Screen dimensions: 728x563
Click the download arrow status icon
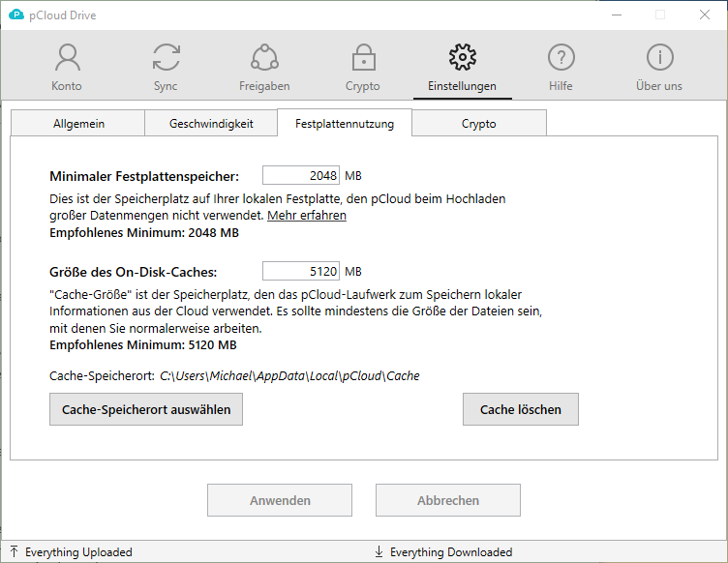point(379,551)
